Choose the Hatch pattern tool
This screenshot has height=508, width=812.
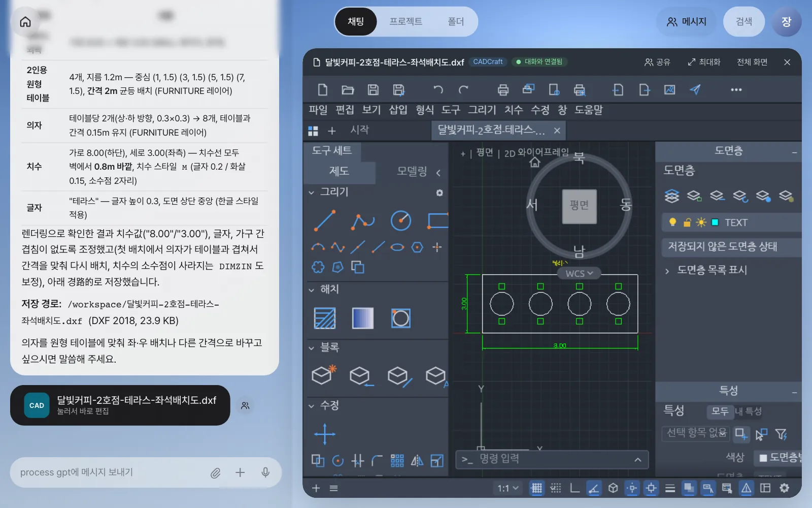325,319
